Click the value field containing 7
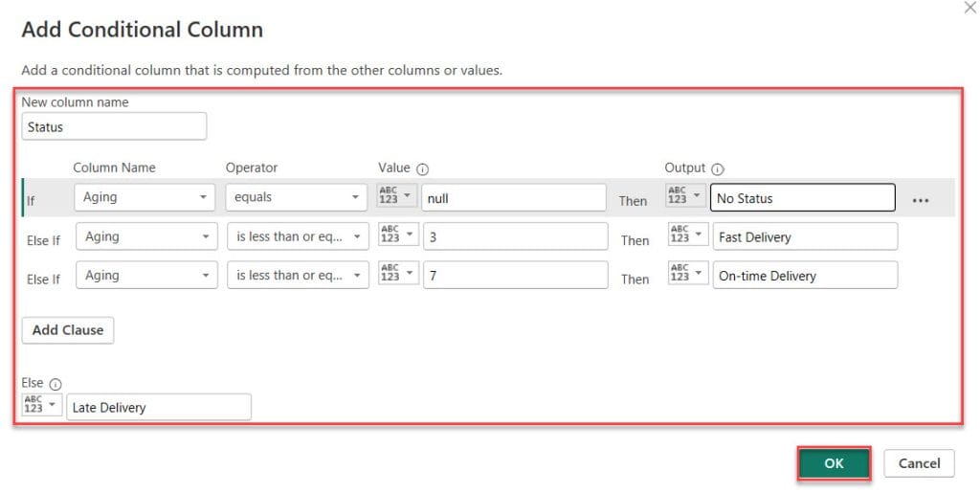Image resolution: width=980 pixels, height=493 pixels. (x=516, y=276)
